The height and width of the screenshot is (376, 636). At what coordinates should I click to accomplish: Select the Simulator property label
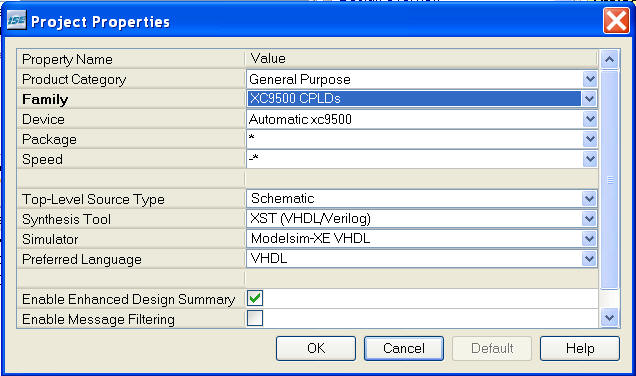point(50,239)
